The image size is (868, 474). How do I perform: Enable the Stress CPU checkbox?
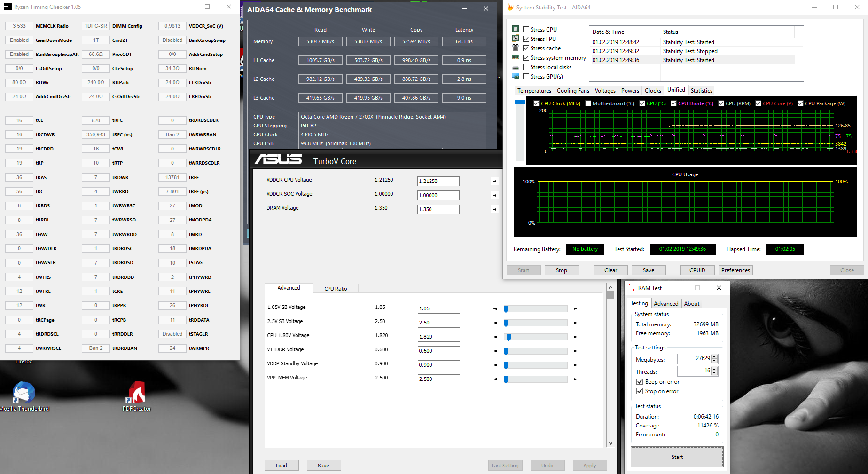point(526,30)
